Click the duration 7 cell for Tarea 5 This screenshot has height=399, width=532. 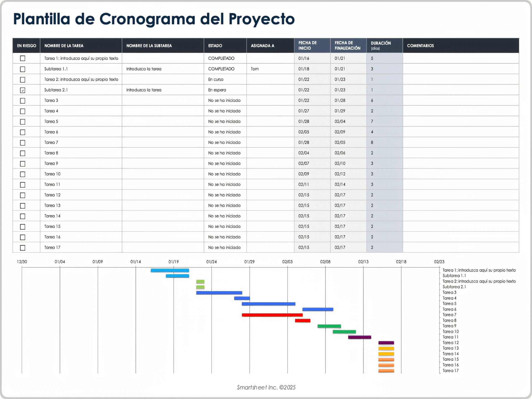pos(385,122)
